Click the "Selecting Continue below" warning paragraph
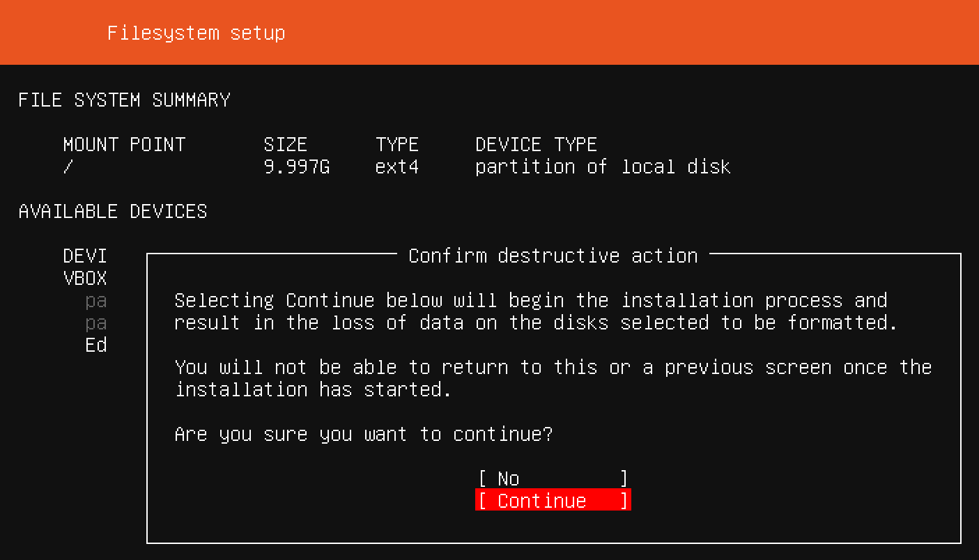The height and width of the screenshot is (560, 979). (x=535, y=311)
